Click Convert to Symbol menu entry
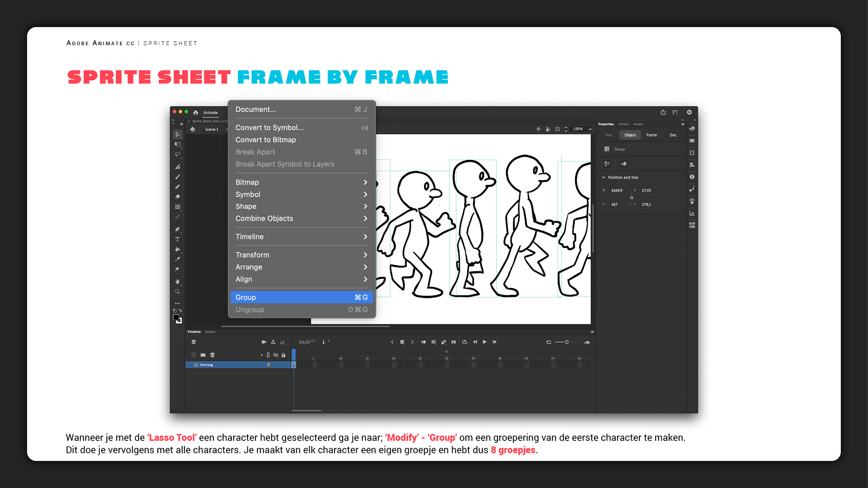868x488 pixels. (269, 128)
